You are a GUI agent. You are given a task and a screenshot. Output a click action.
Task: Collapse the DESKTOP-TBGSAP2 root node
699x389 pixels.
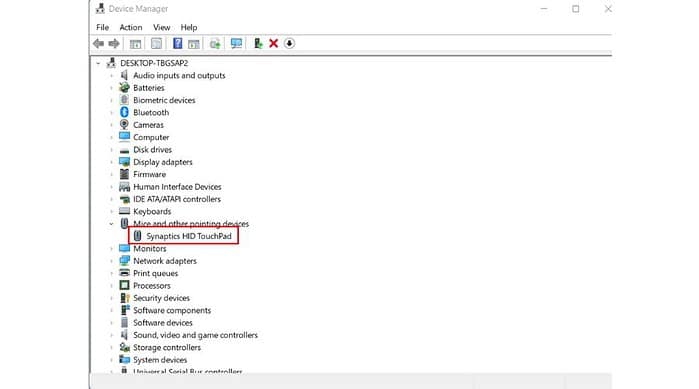point(98,63)
